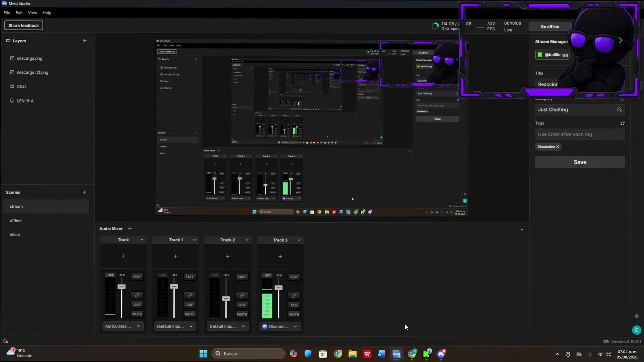Add an audio source to Track 3
Screen dimensions: 644x362
pos(280,256)
